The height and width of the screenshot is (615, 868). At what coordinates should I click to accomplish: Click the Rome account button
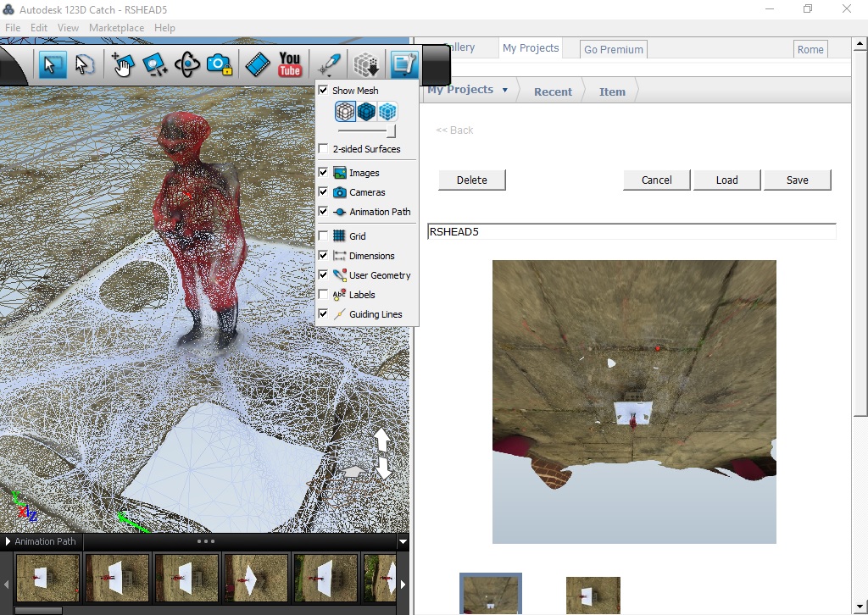pos(810,49)
